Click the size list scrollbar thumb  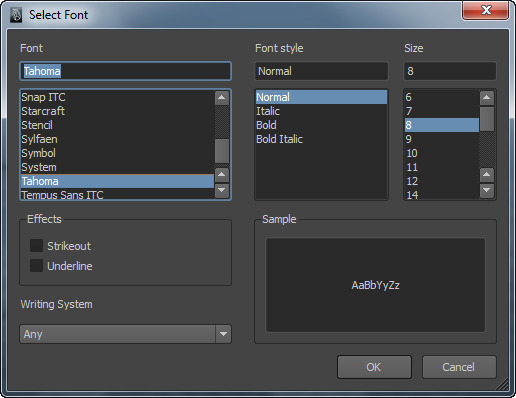[487, 119]
